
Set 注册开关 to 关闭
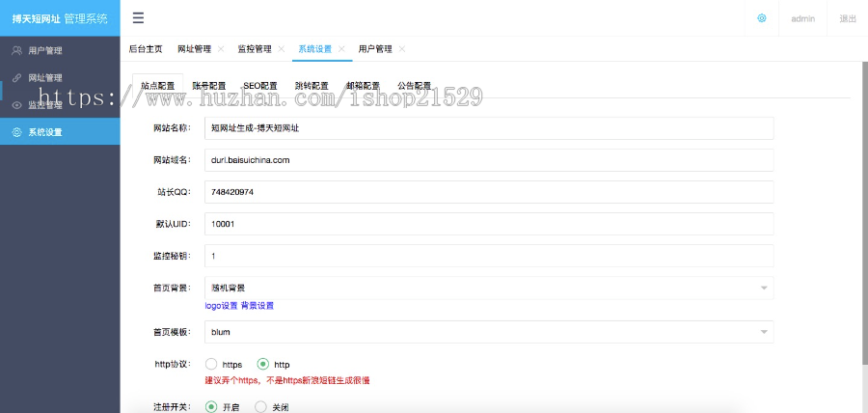coord(260,407)
